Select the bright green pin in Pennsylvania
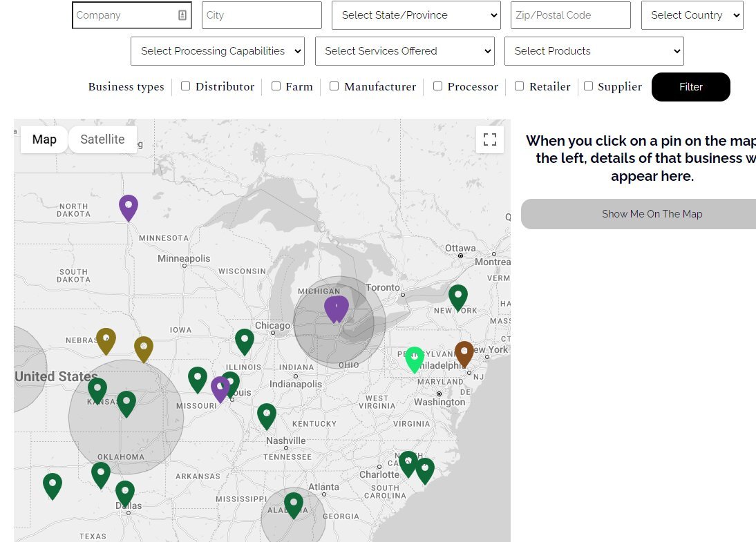 click(415, 358)
